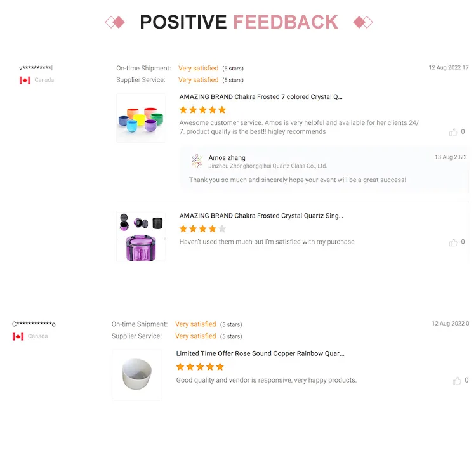Viewport: 476px width, 467px height.
Task: Open the Limited Time Offer Rose Sound link
Action: click(260, 353)
